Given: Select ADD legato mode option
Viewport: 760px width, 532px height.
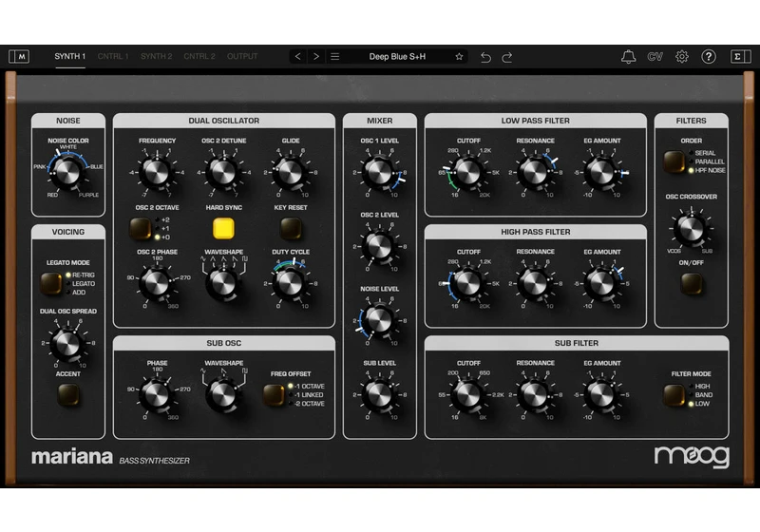Looking at the screenshot, I should (x=75, y=293).
